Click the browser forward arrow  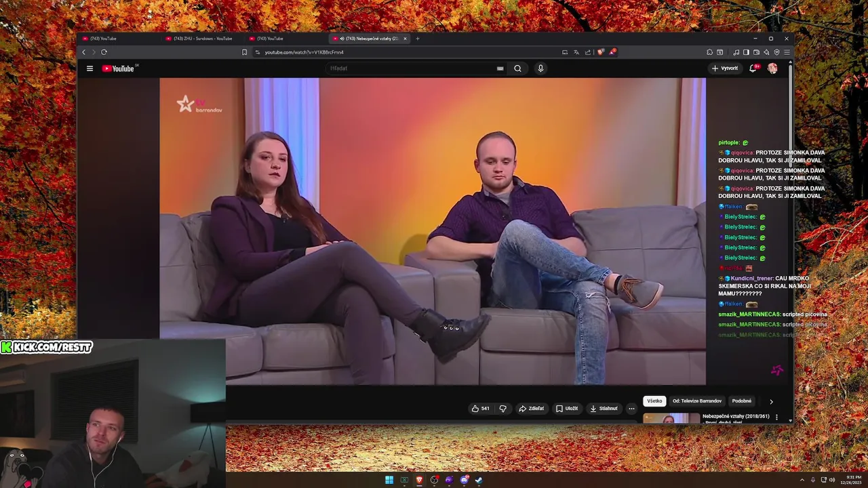(x=94, y=52)
